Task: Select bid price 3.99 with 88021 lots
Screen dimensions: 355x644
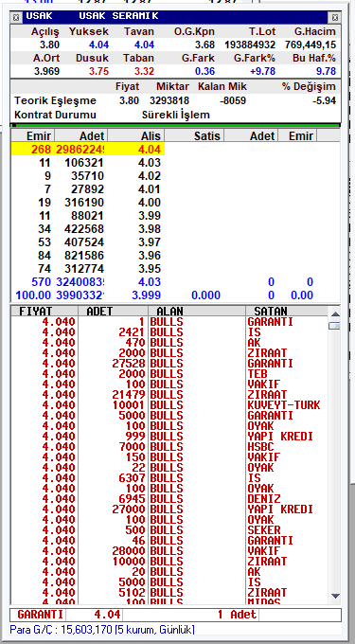Action: point(88,216)
